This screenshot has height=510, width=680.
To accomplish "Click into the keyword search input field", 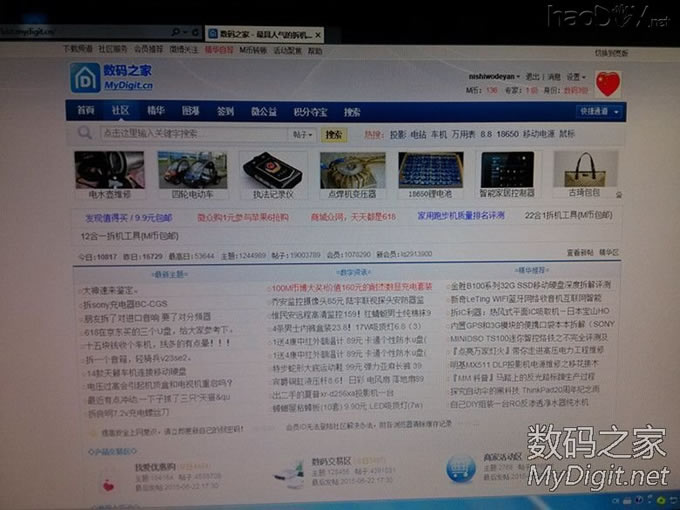I will click(x=194, y=134).
